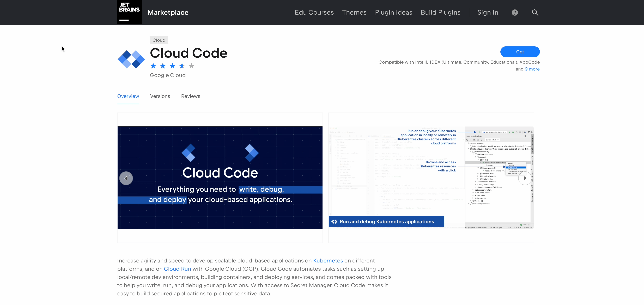Click the Google Cloud vendor name
This screenshot has height=305, width=644.
coord(167,75)
